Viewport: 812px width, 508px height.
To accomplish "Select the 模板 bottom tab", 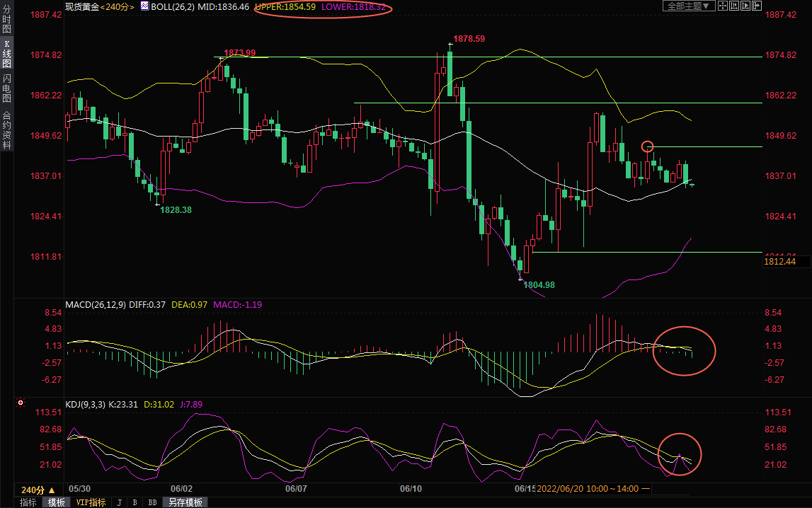I will [57, 502].
